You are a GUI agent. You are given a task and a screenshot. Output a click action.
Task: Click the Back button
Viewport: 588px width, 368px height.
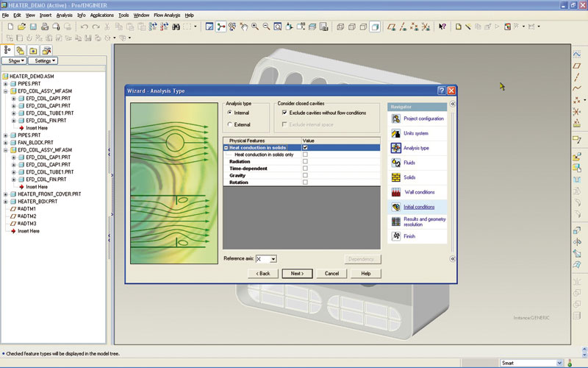(x=263, y=273)
